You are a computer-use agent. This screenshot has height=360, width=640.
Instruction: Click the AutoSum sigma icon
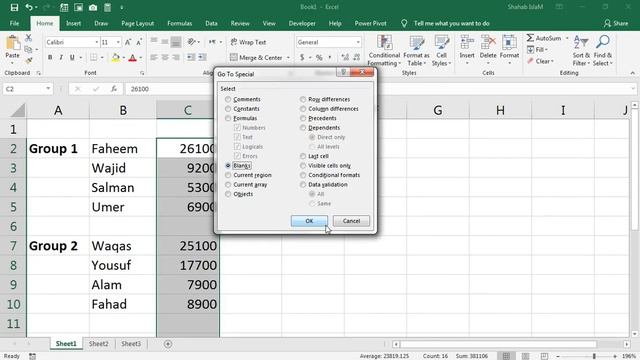530,38
